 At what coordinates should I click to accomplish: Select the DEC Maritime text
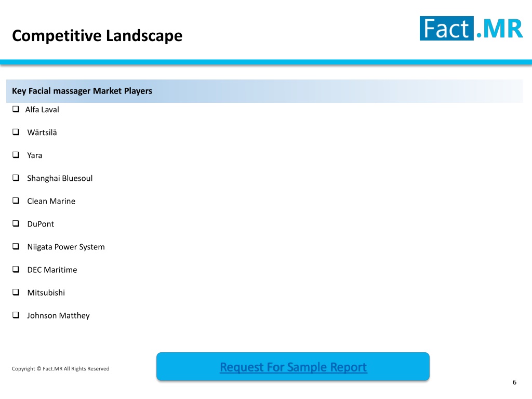[x=52, y=270]
